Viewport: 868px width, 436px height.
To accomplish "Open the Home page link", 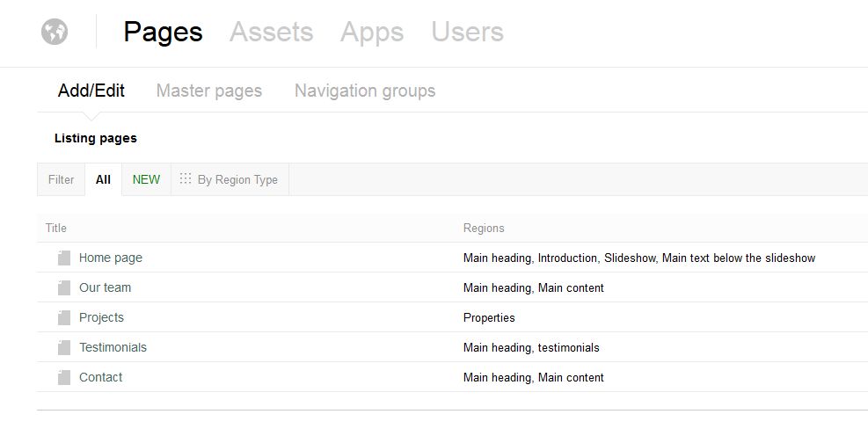I will (x=111, y=258).
